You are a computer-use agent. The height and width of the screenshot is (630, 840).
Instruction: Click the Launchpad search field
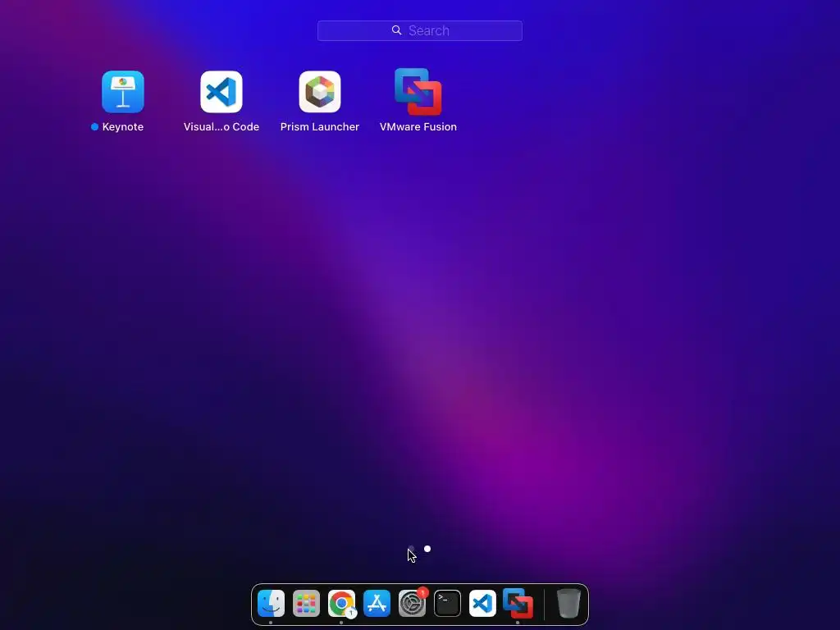click(420, 30)
